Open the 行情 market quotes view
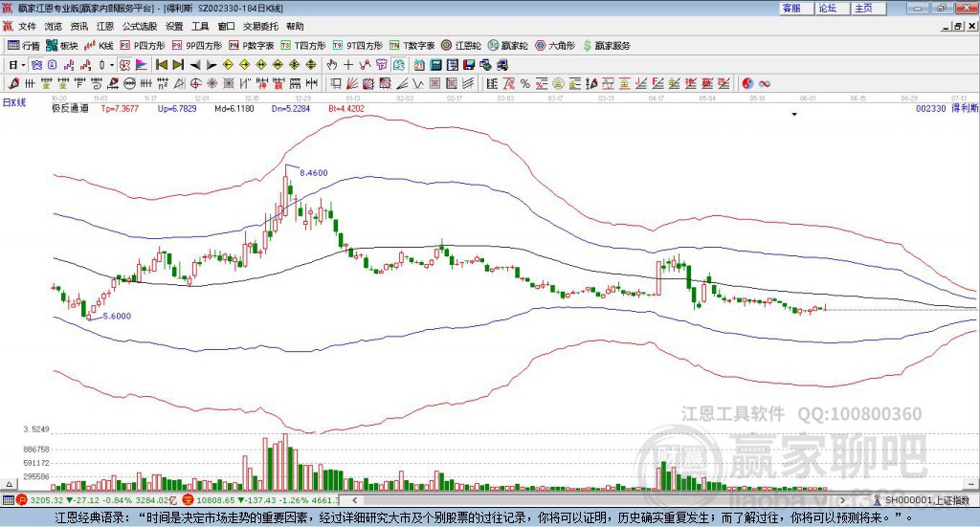Viewport: 980px width, 527px height. point(23,46)
